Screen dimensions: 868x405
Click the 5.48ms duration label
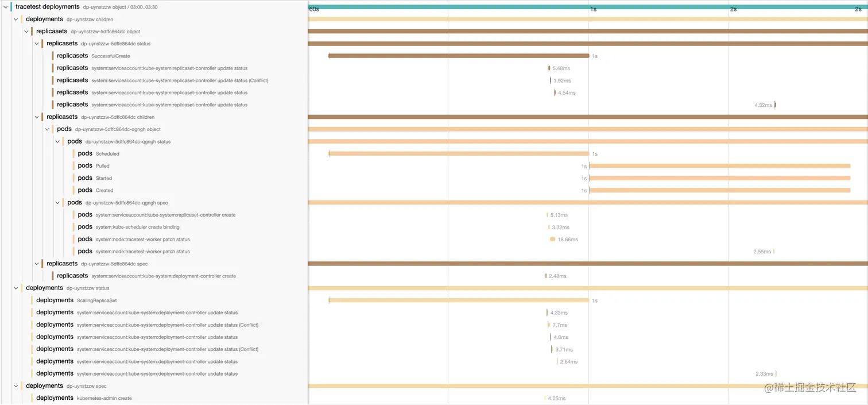(x=561, y=68)
